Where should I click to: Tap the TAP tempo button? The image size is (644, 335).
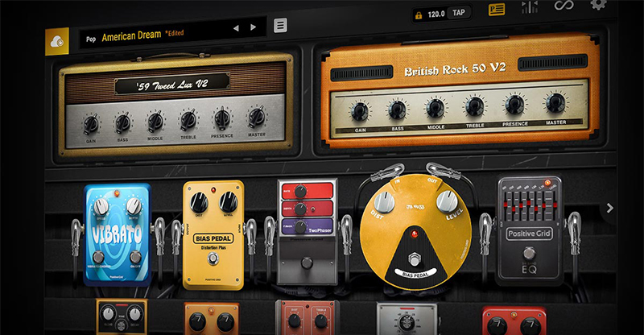(x=459, y=13)
